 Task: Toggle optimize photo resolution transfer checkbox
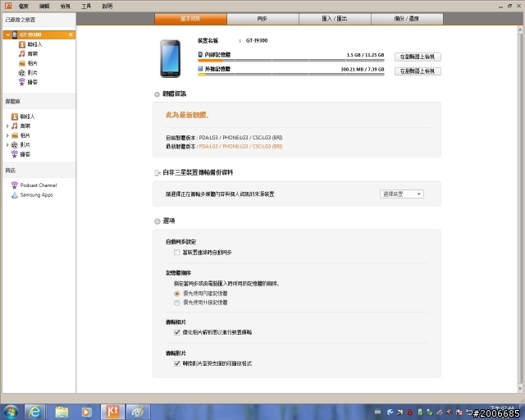pos(177,332)
